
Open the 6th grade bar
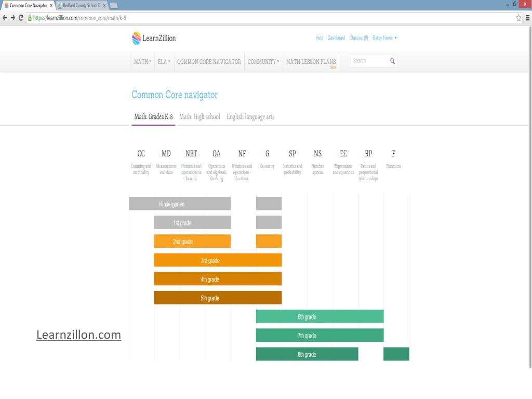[320, 316]
